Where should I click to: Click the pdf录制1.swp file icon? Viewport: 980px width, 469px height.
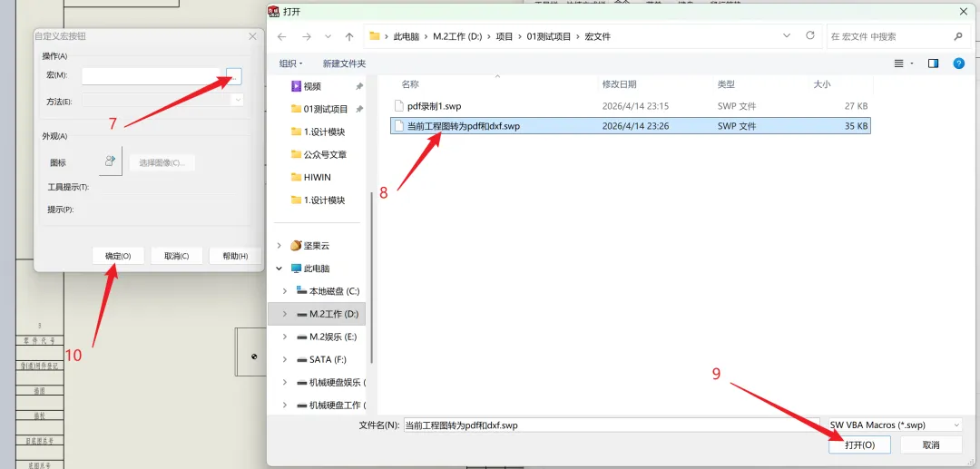(x=398, y=106)
